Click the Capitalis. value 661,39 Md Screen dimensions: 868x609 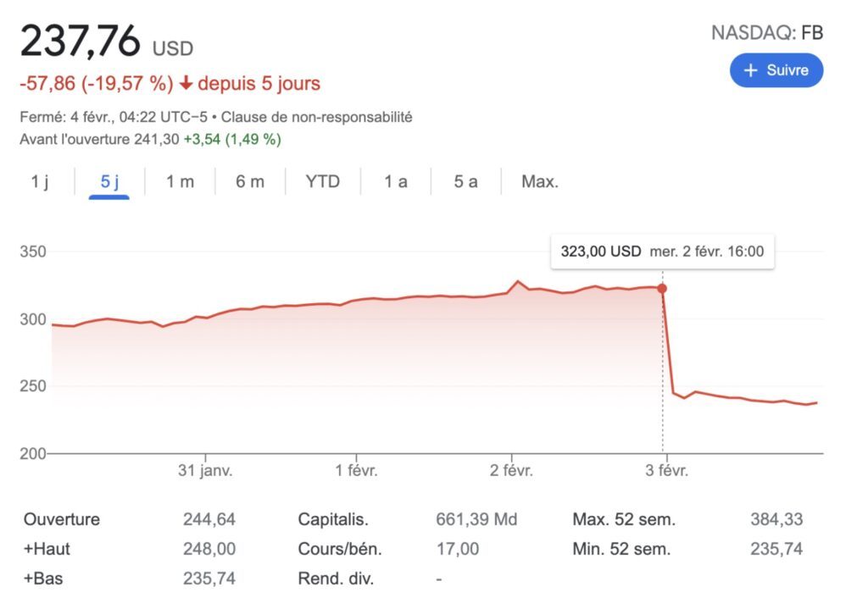[x=476, y=519]
